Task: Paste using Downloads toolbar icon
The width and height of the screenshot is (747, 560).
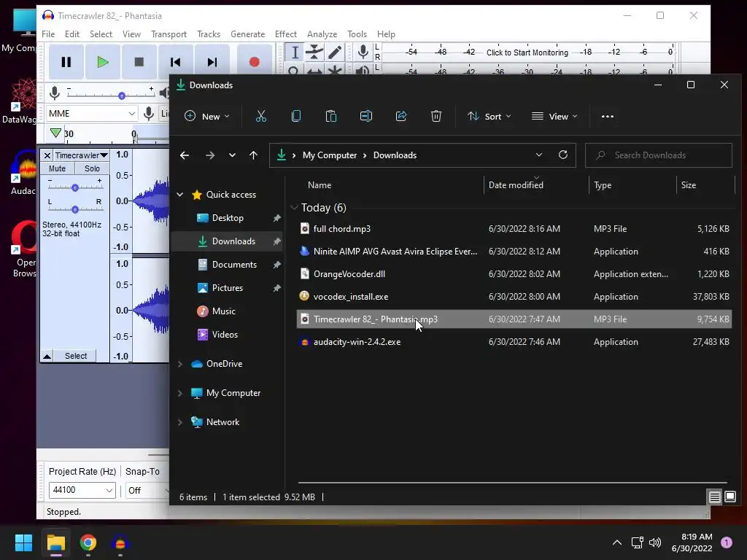Action: point(331,116)
